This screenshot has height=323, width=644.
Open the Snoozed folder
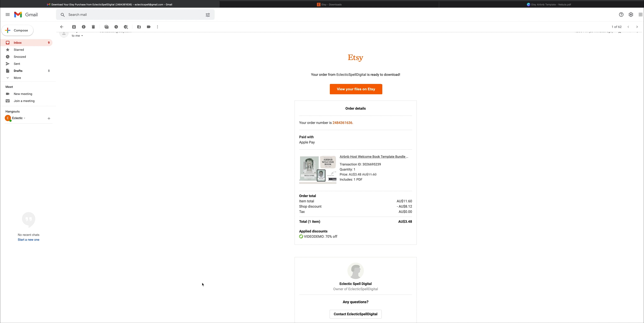point(26,57)
